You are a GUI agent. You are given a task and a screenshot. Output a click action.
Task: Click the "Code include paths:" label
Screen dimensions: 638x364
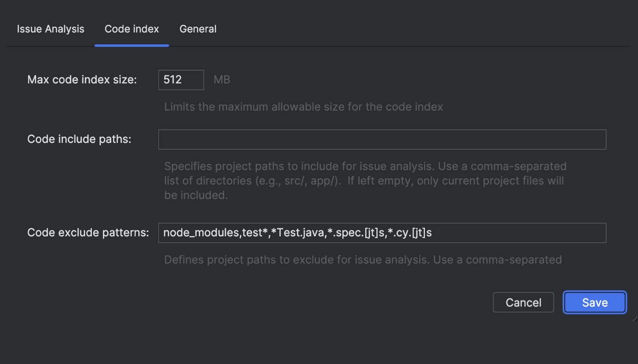pyautogui.click(x=79, y=139)
